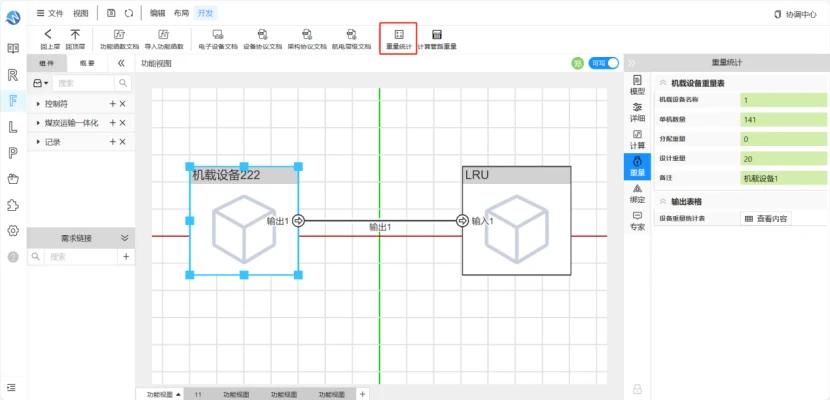Open the 绑定 panel tab on right
Viewport: 830px width, 400px height.
click(x=637, y=194)
